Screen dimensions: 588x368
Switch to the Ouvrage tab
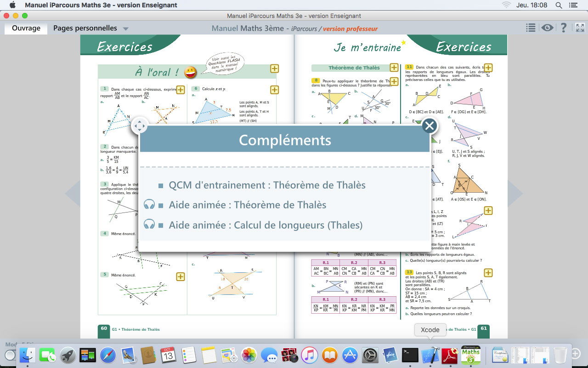click(x=26, y=29)
